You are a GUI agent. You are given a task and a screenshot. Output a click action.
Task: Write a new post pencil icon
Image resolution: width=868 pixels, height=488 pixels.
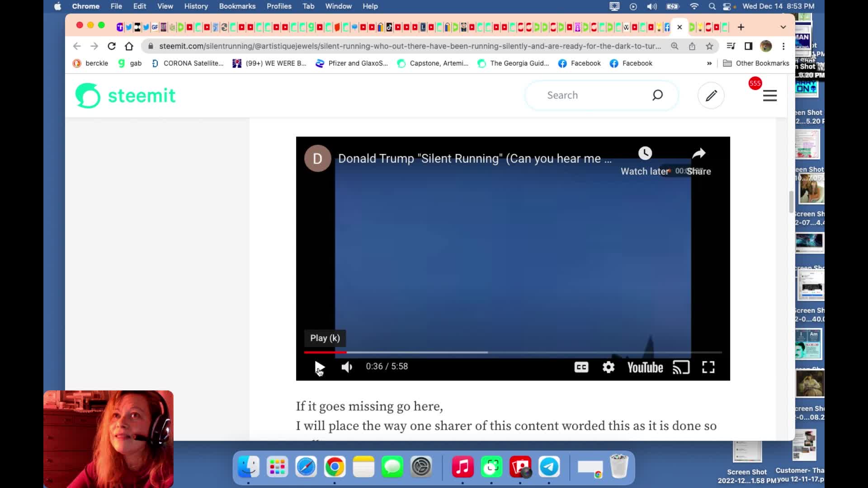click(x=711, y=95)
